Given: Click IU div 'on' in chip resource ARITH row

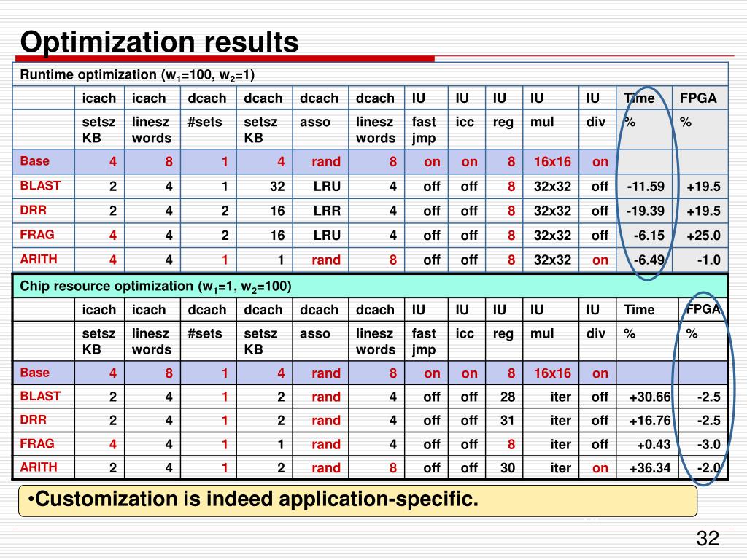Looking at the screenshot, I should (x=600, y=468).
